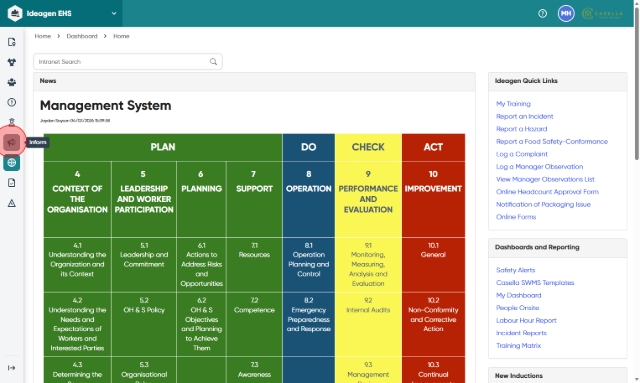Open Training Matrix link

518,345
